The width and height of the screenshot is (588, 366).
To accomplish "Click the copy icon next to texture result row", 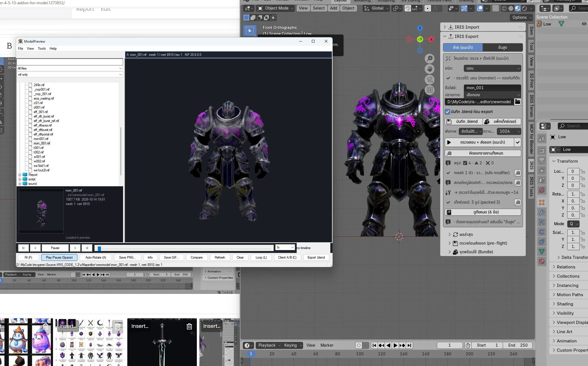I will (x=518, y=202).
